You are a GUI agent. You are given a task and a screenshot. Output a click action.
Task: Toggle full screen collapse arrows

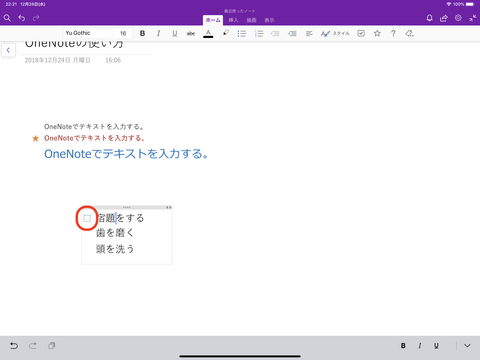point(473,18)
